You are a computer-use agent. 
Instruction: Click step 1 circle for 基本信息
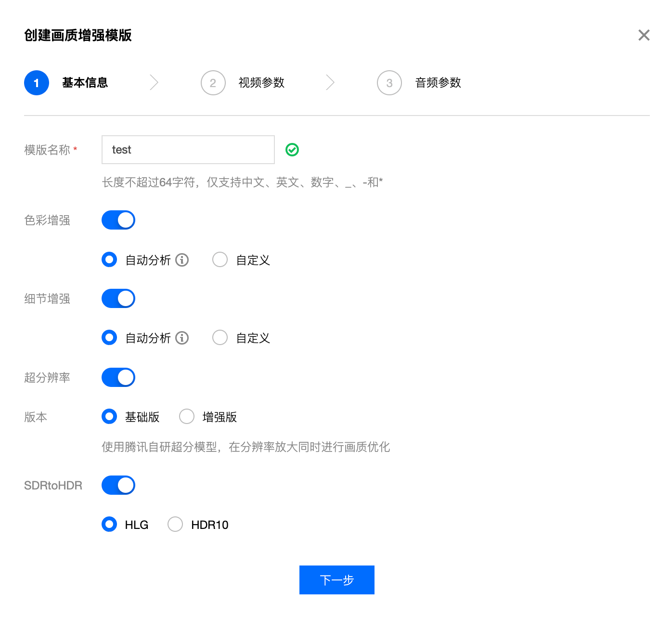click(x=37, y=83)
